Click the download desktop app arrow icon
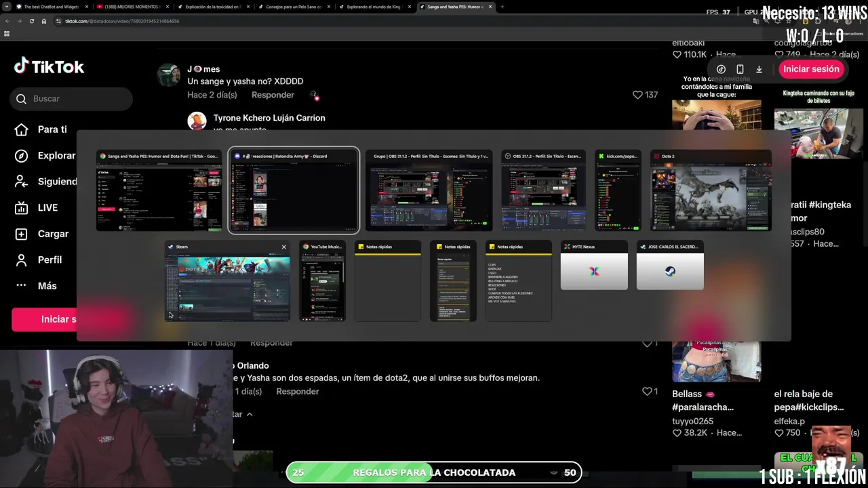The width and height of the screenshot is (868, 488). [x=759, y=69]
